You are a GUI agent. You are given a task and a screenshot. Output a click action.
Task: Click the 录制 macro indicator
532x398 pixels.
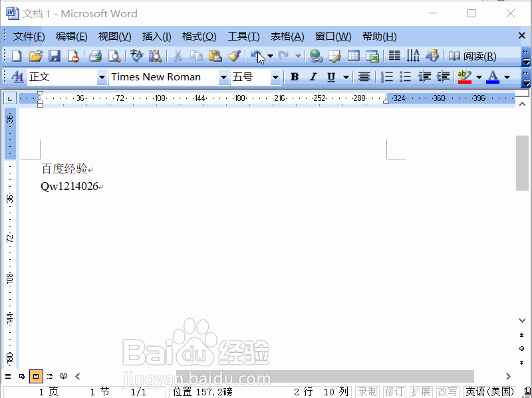pos(368,391)
